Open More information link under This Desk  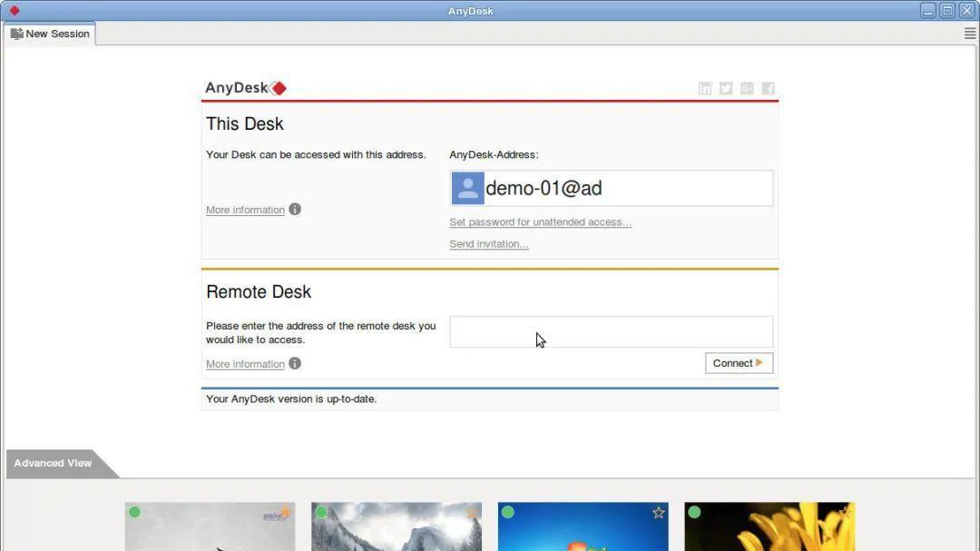click(x=245, y=211)
